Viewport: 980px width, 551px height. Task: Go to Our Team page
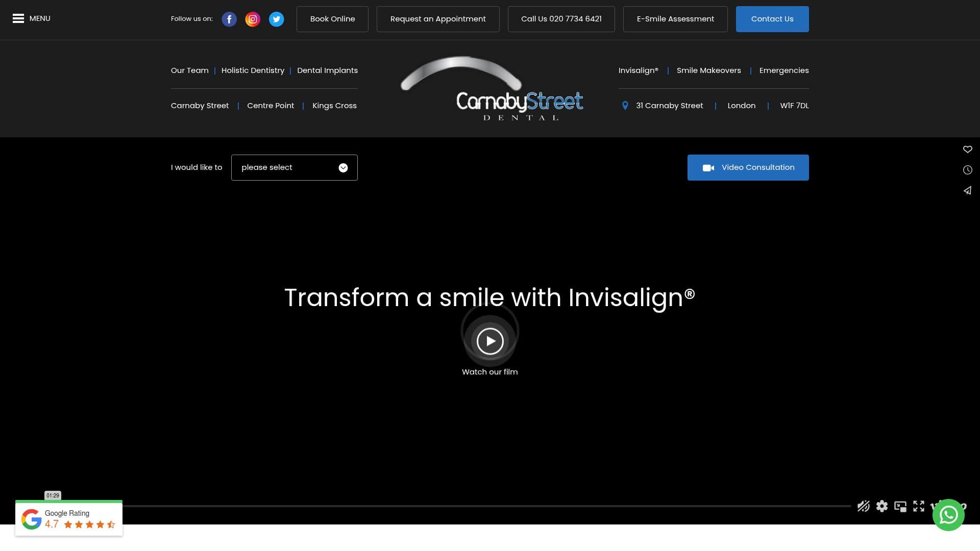(190, 70)
